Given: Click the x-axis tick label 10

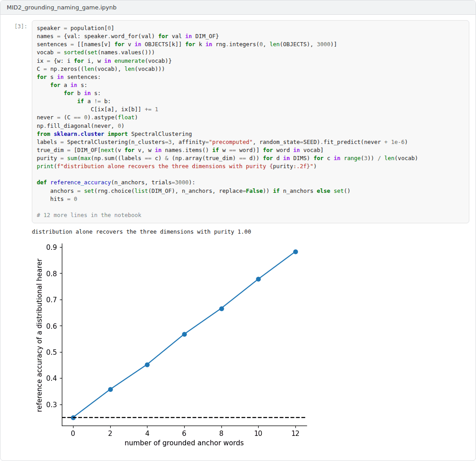Looking at the screenshot, I should (258, 433).
